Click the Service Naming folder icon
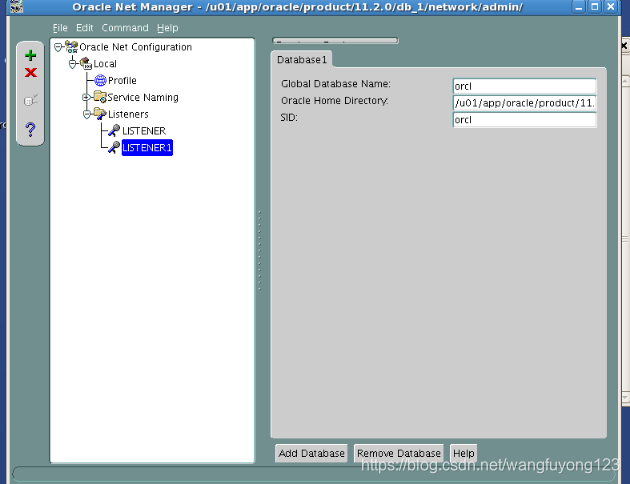This screenshot has height=484, width=630. point(100,97)
